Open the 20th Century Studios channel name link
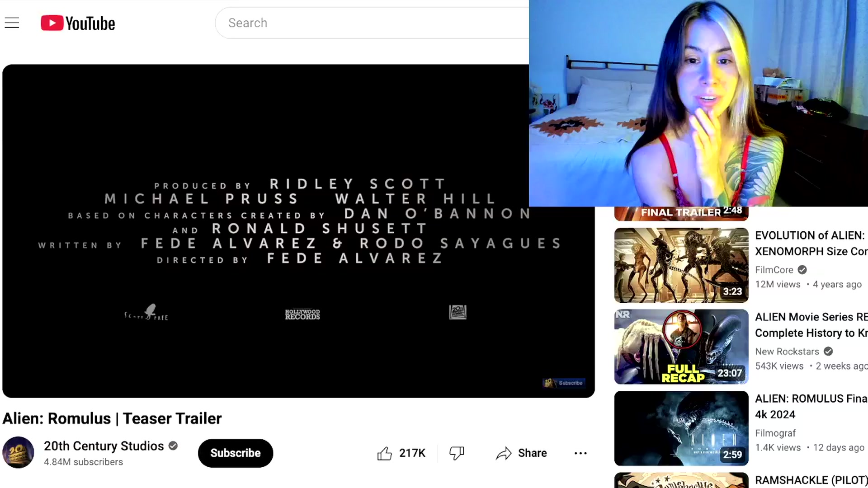Image resolution: width=868 pixels, height=488 pixels. click(104, 446)
